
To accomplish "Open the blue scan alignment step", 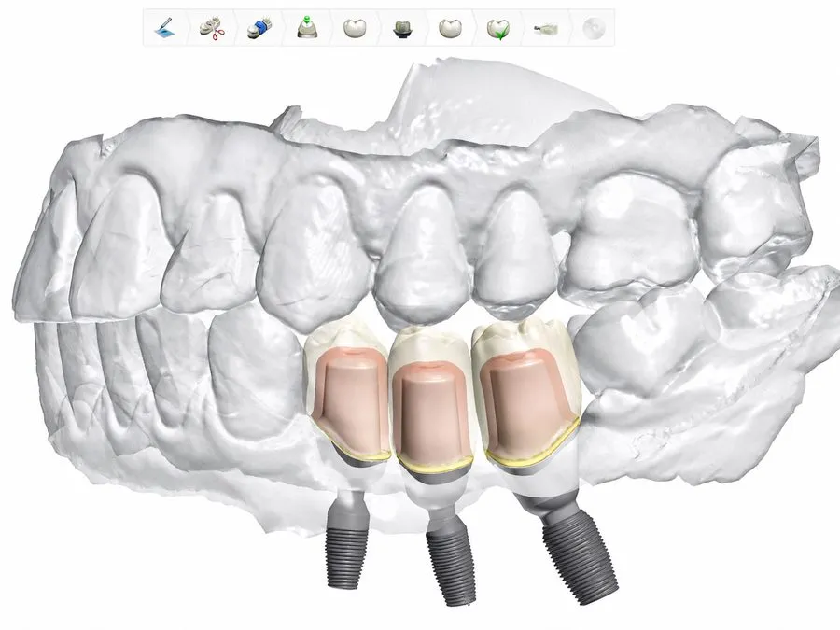I will pos(259,27).
